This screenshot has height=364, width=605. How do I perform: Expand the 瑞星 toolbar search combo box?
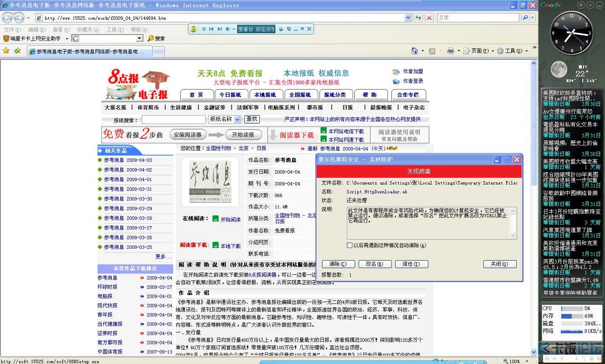click(140, 38)
